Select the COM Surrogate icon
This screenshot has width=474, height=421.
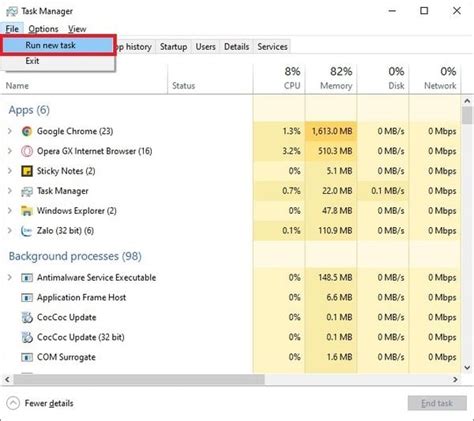pos(27,357)
